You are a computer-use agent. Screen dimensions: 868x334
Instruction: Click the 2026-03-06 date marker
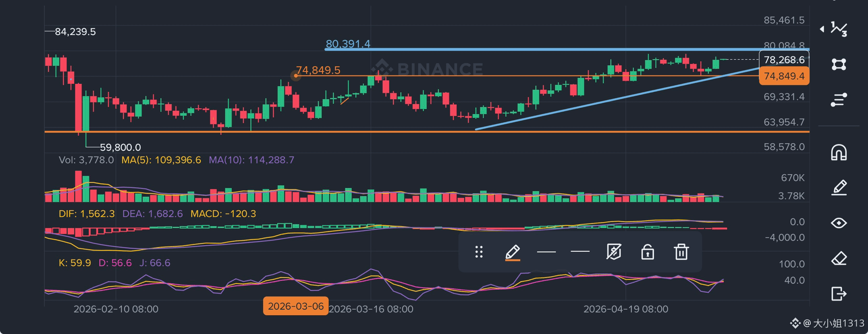(x=296, y=306)
